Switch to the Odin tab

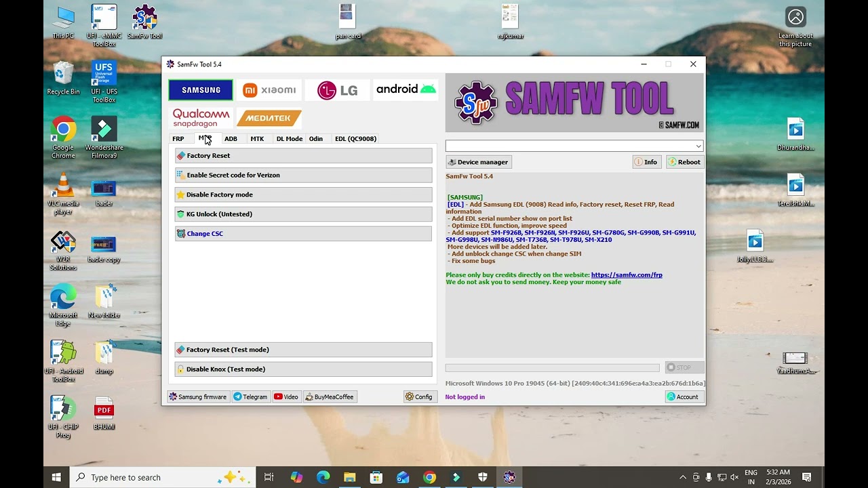(316, 138)
